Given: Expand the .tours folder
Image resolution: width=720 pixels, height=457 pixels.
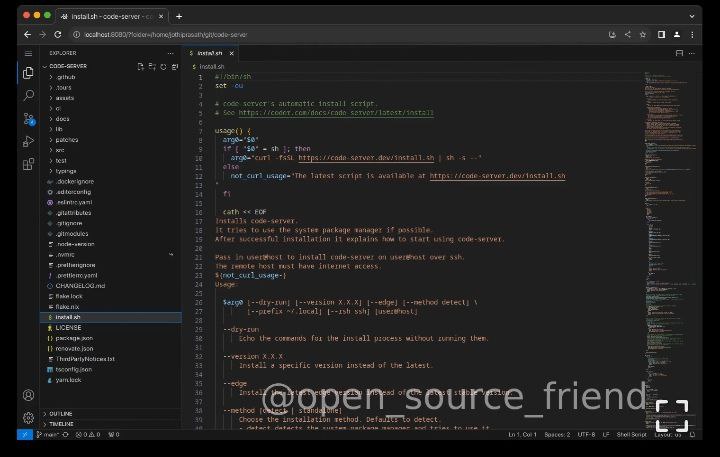Looking at the screenshot, I should pos(111,88).
